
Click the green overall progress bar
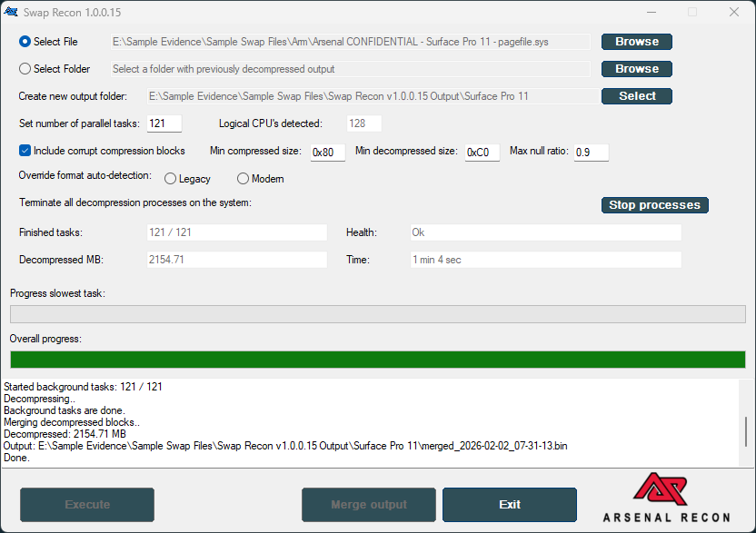pos(378,360)
